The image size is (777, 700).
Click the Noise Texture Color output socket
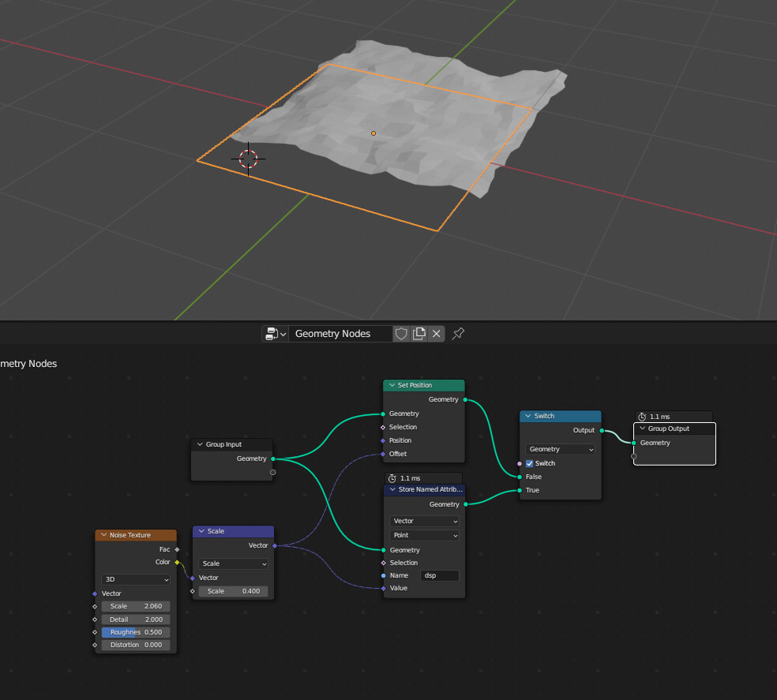pos(177,562)
